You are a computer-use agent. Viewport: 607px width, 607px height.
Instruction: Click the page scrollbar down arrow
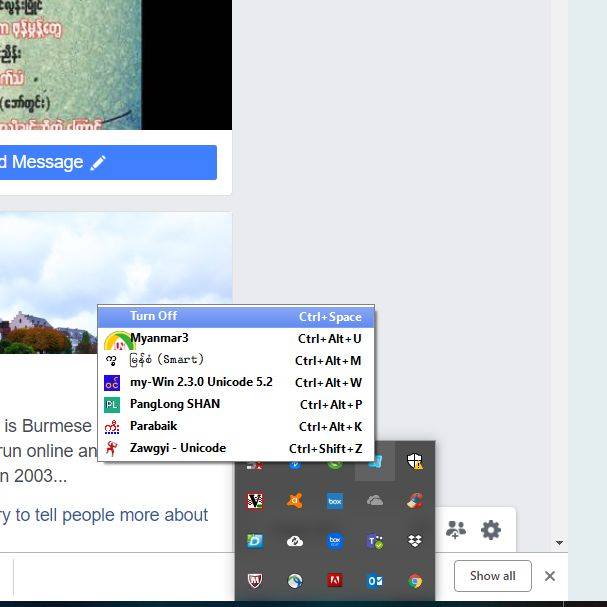click(x=559, y=542)
